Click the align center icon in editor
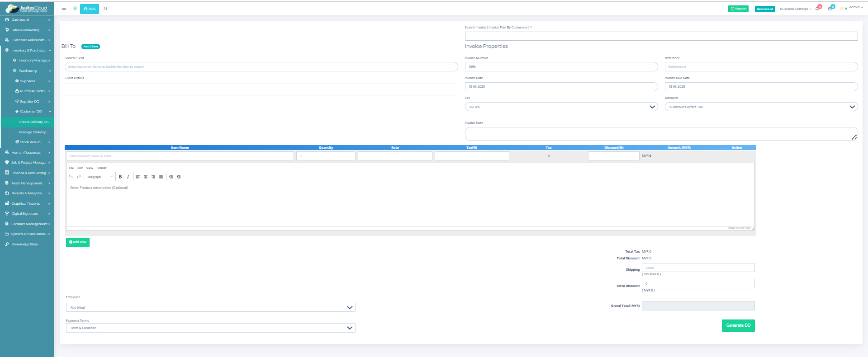868x357 pixels. coord(146,177)
